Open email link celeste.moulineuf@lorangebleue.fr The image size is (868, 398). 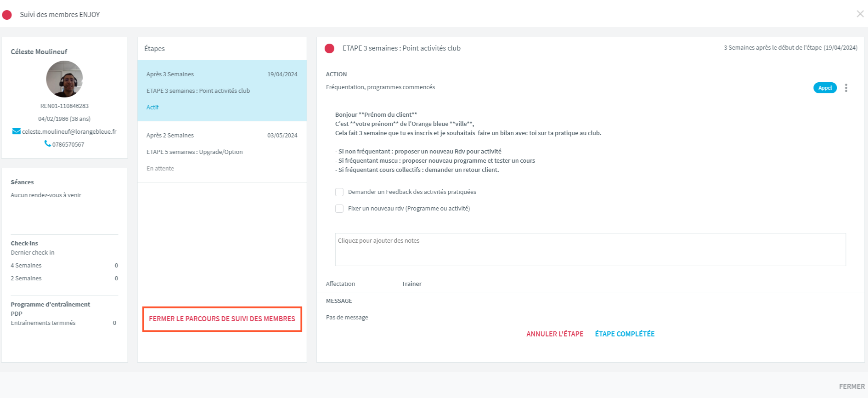pos(69,131)
